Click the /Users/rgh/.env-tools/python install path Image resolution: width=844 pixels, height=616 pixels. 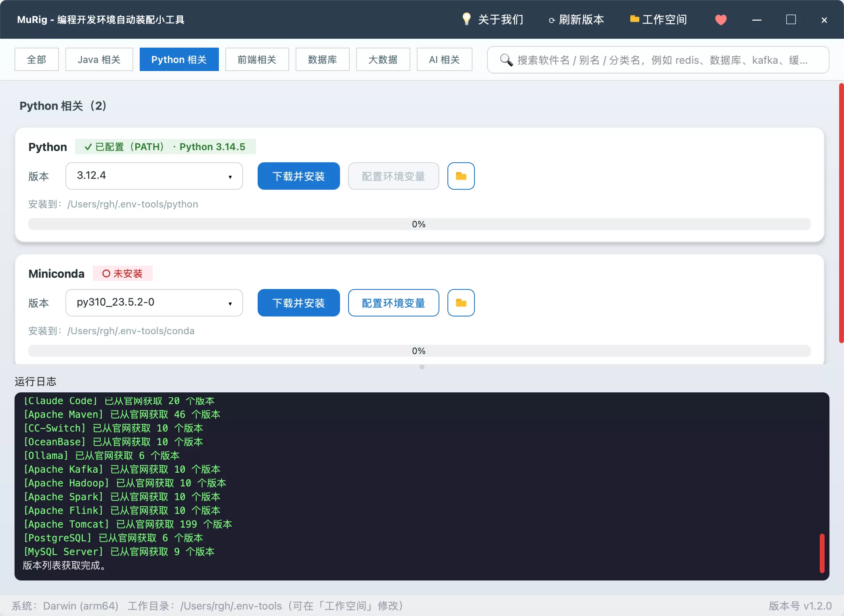tap(133, 204)
